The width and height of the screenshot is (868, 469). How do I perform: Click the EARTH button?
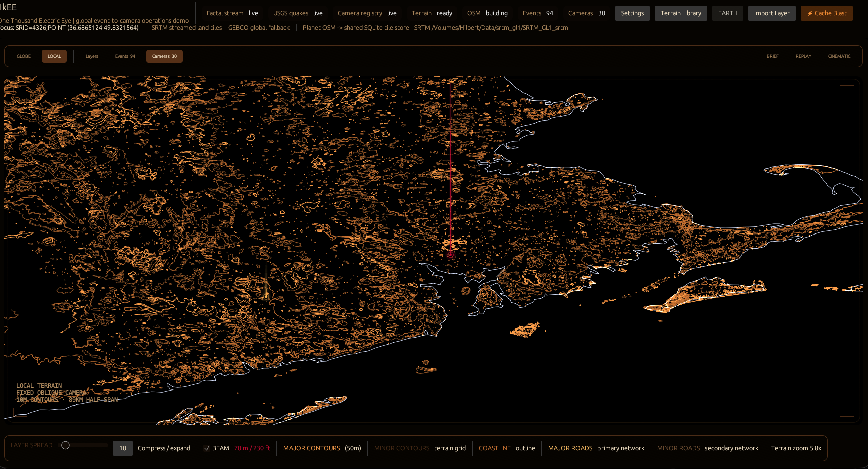tap(728, 13)
